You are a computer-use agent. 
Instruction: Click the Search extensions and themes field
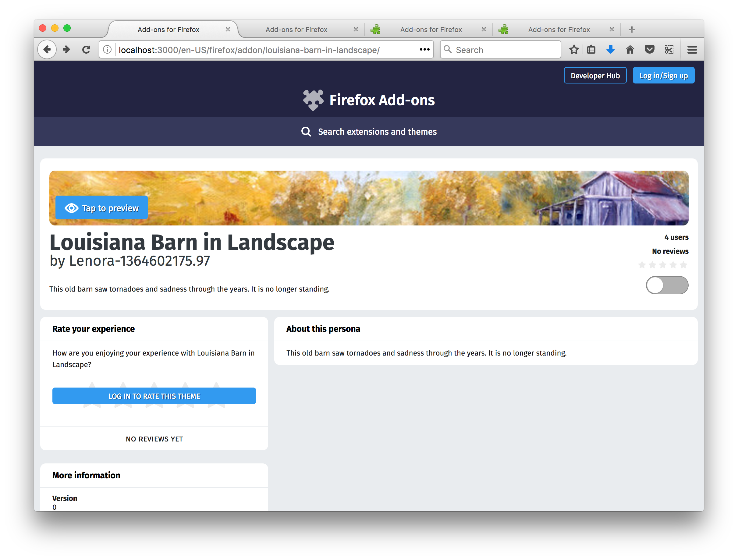click(377, 132)
